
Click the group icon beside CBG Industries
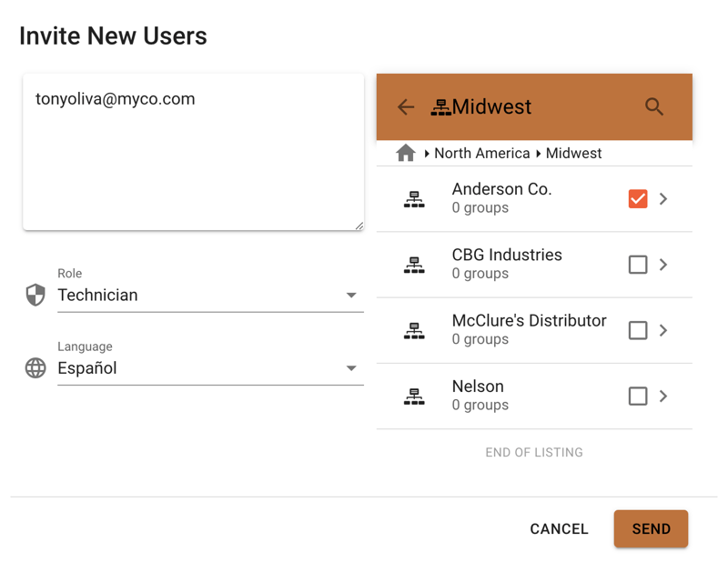[x=415, y=264]
